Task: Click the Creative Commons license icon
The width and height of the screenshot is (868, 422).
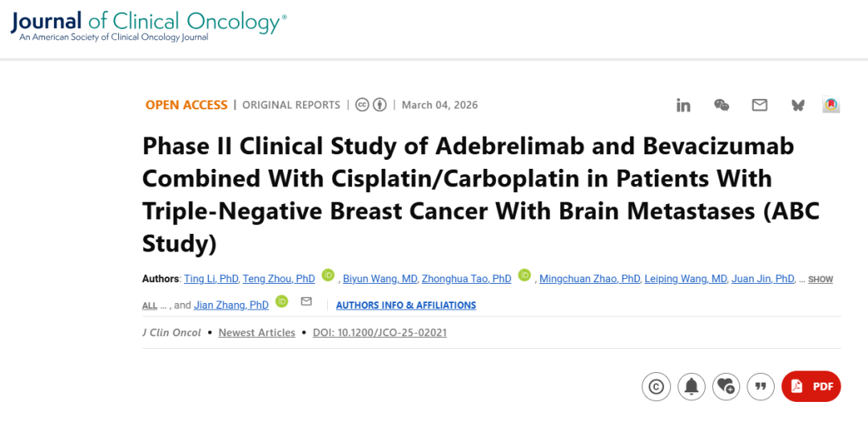Action: 371,105
